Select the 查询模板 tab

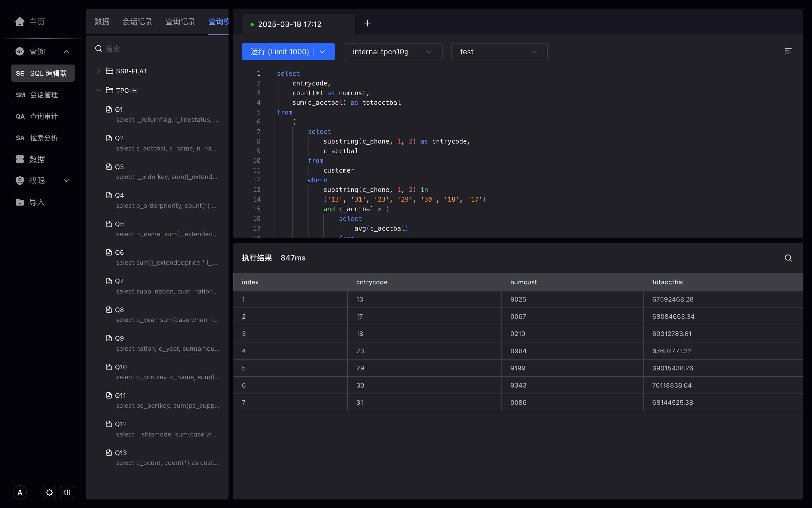point(218,22)
